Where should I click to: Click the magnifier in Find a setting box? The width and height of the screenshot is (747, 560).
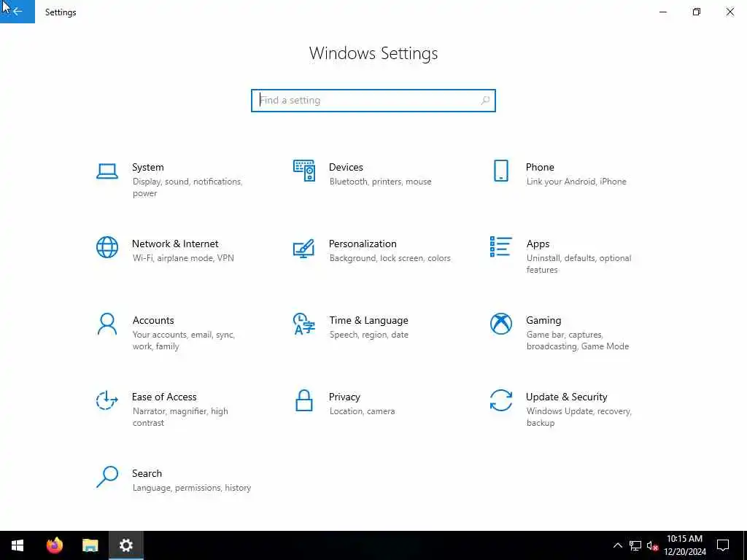[485, 101]
